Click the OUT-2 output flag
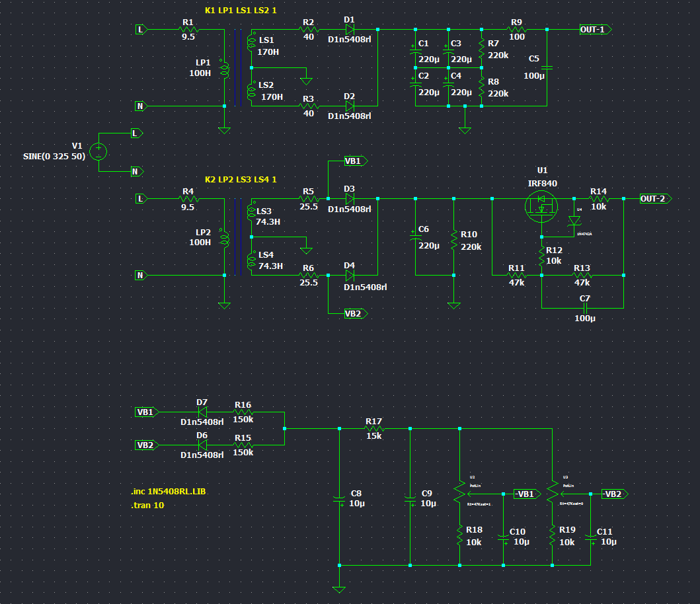This screenshot has height=604, width=700. (x=656, y=199)
